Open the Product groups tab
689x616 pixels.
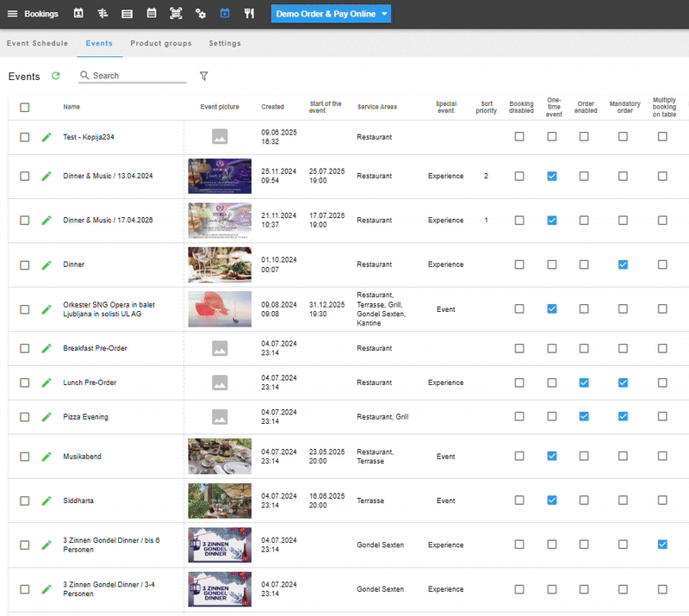click(161, 43)
